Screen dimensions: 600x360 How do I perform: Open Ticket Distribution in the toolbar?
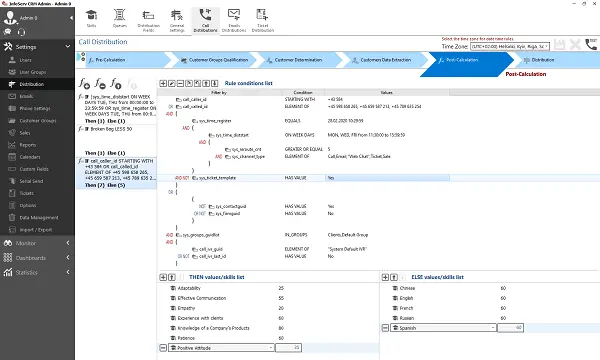click(x=262, y=20)
